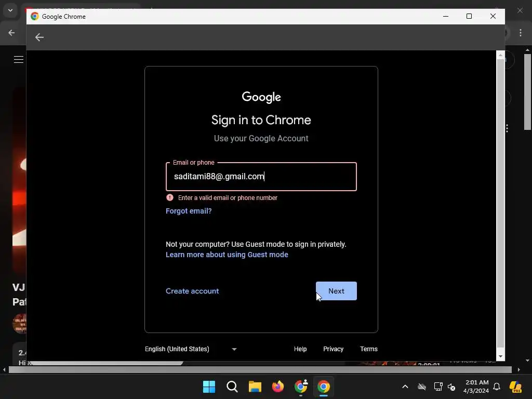Open the notifications bell in taskbar
Screen dimensions: 532x399
pos(497,387)
